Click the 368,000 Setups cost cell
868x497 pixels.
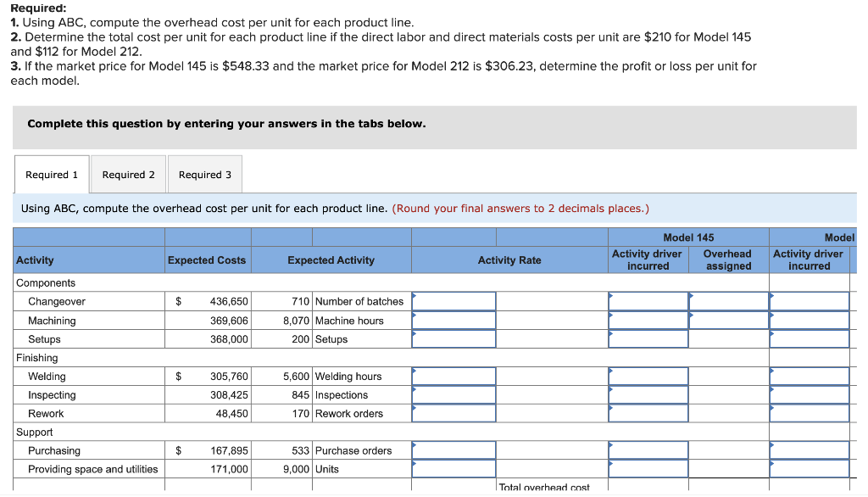click(x=209, y=339)
